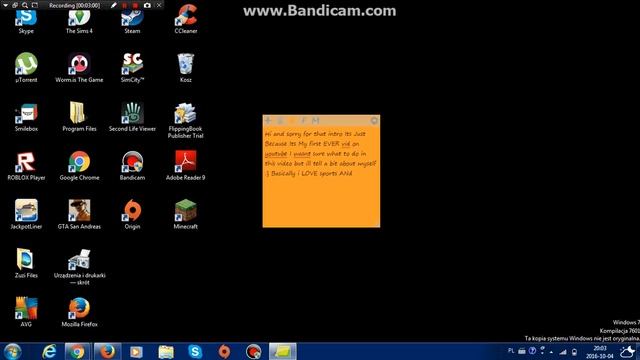Open the network signal tray icon

click(563, 351)
